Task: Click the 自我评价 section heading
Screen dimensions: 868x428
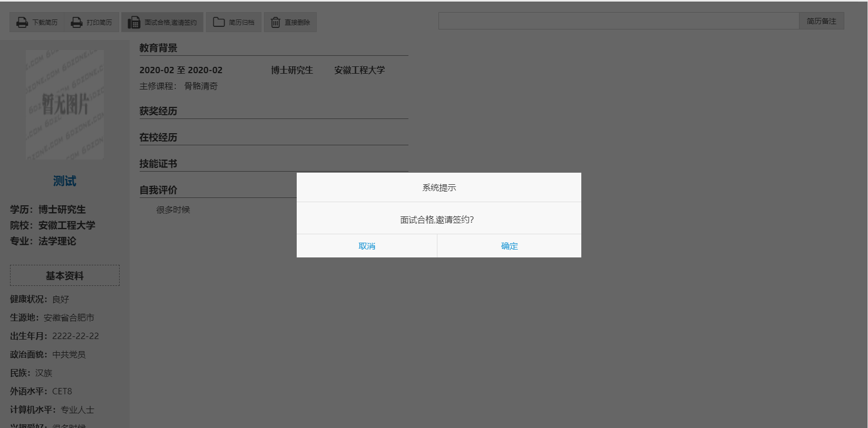Action: tap(158, 190)
